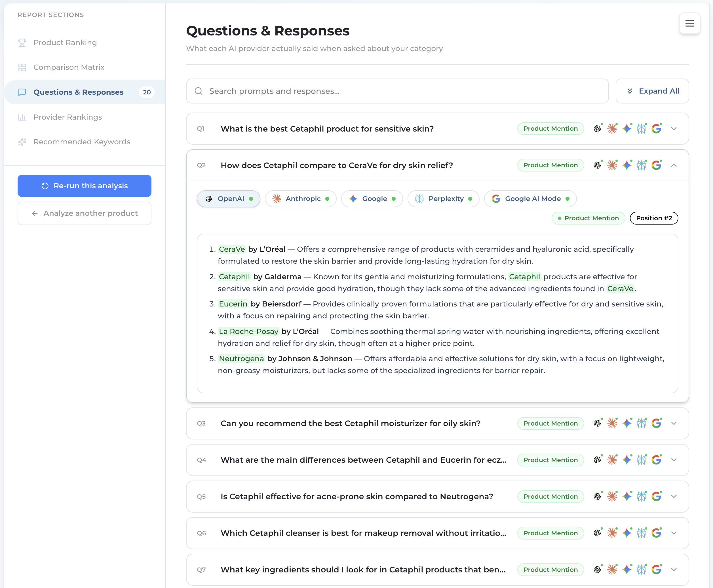Expand question Q3 with its chevron
This screenshot has height=588, width=713.
pos(674,423)
